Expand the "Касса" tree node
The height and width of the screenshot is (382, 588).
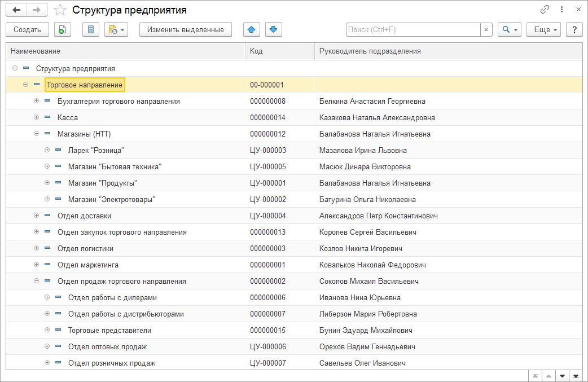click(x=36, y=117)
